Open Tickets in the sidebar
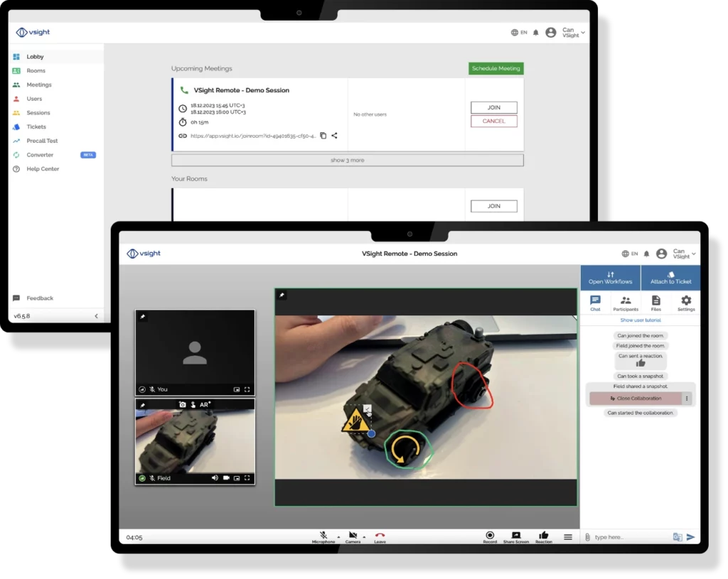The image size is (728, 579). [x=36, y=126]
